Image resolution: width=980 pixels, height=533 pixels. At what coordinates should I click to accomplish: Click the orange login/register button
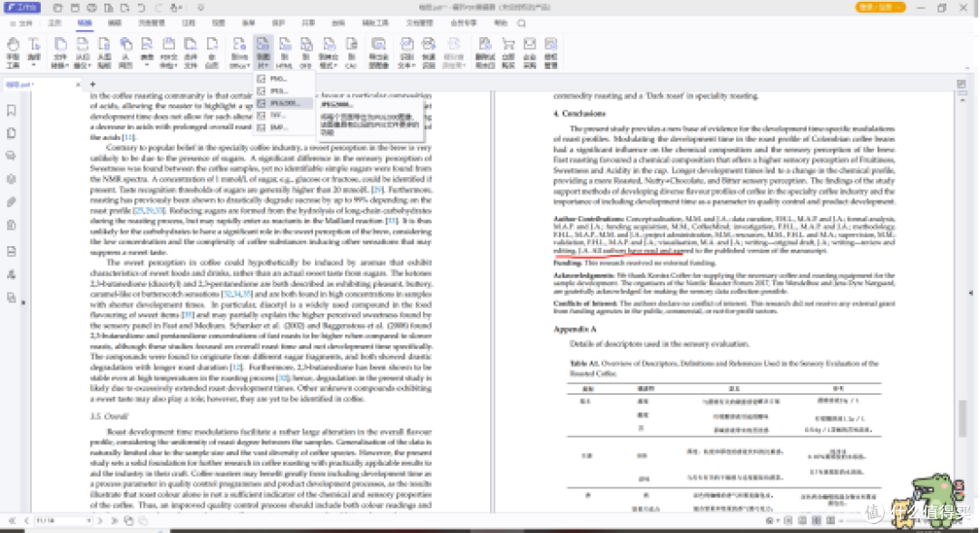pyautogui.click(x=880, y=7)
